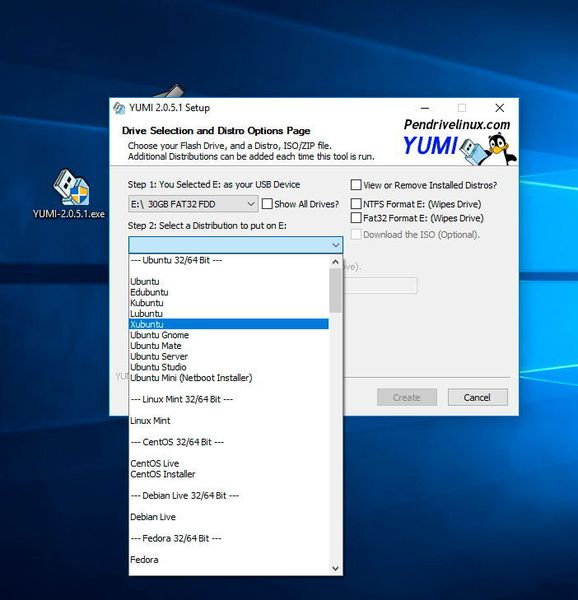Select Linux Mint distribution

tap(229, 421)
